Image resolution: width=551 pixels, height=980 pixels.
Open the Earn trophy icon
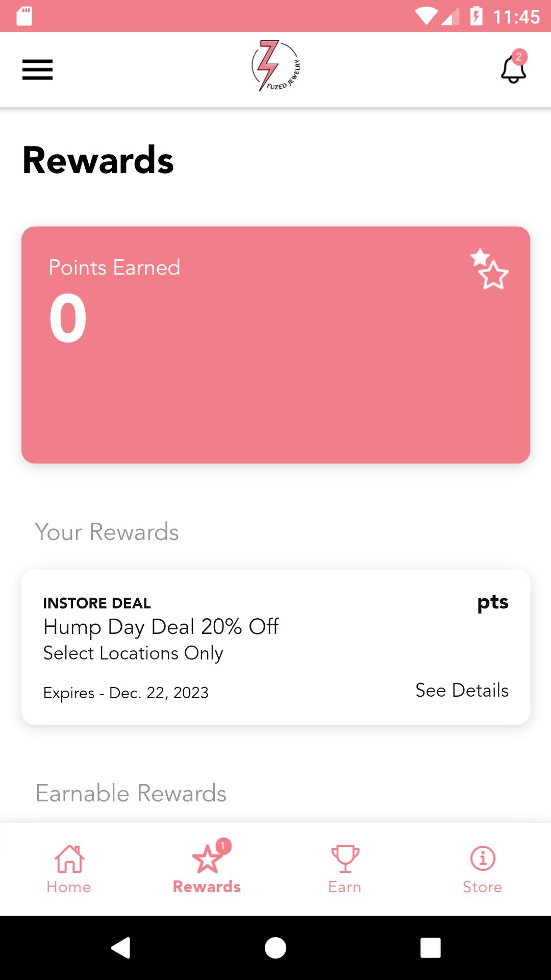coord(345,859)
